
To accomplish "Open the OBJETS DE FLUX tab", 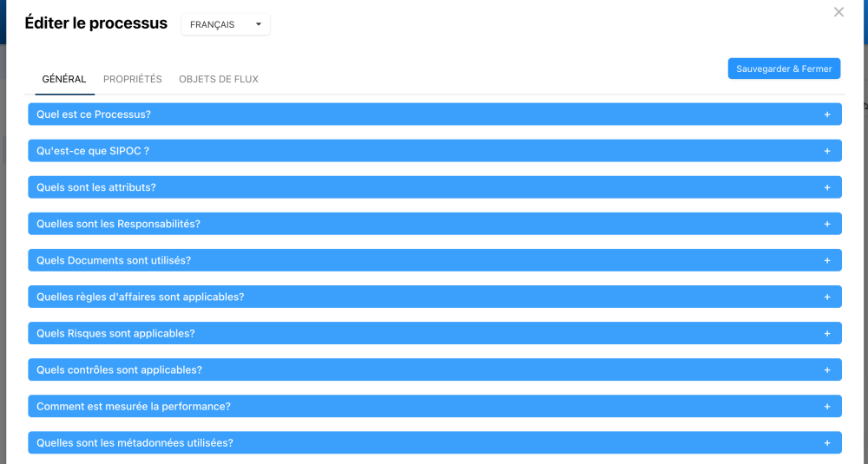I will tap(219, 79).
